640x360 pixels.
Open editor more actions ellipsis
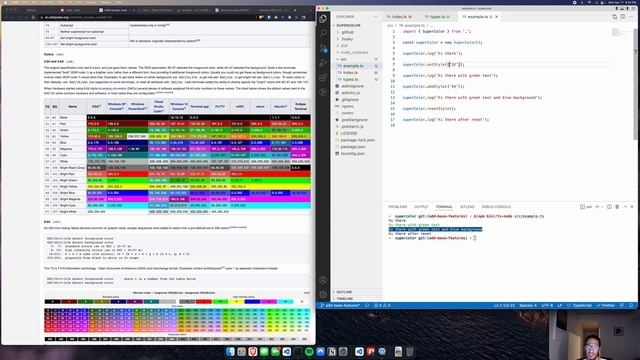631,17
